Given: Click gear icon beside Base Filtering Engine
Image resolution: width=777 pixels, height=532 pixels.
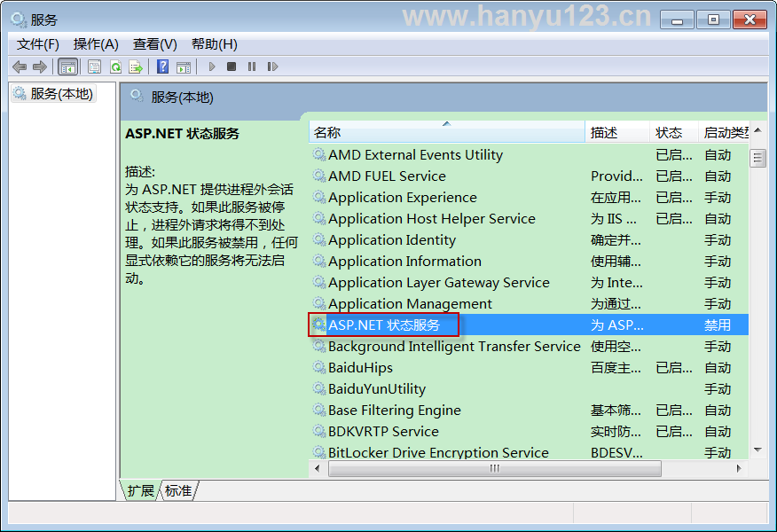Looking at the screenshot, I should [x=319, y=411].
